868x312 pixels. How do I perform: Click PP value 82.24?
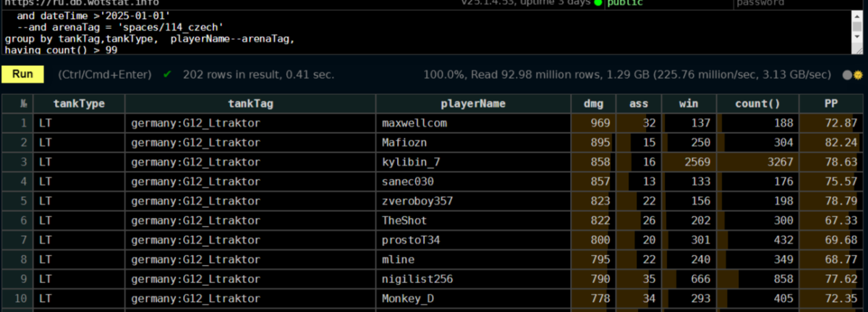pyautogui.click(x=841, y=143)
